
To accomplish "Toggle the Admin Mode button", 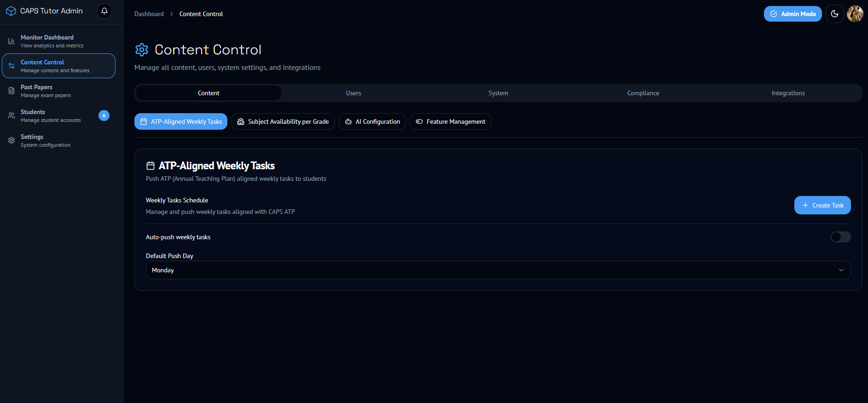I will [793, 14].
